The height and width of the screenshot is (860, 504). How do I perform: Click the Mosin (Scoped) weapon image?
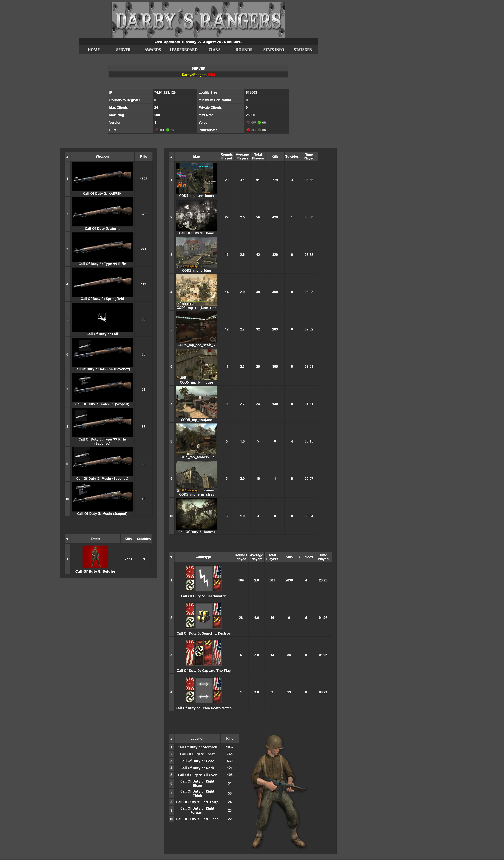click(x=102, y=497)
